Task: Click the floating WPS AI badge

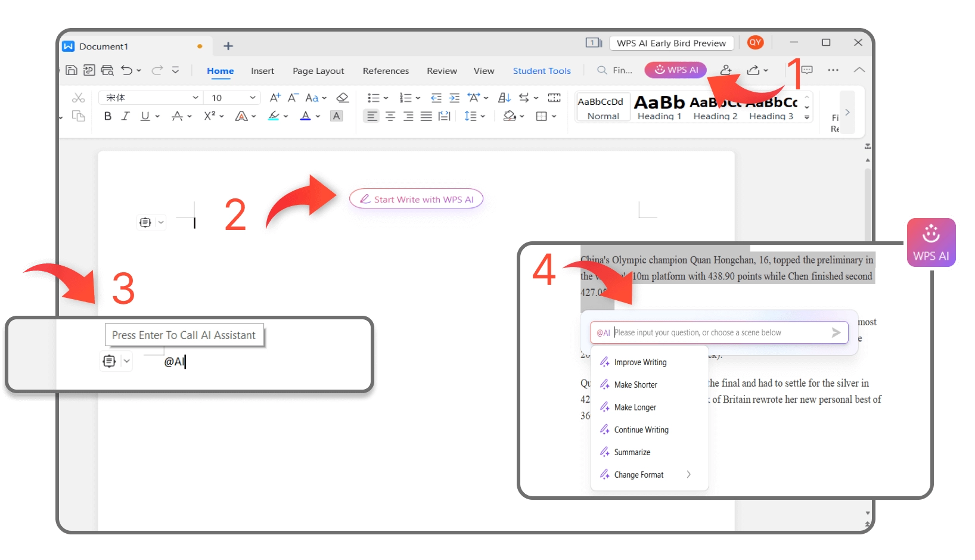Action: tap(931, 242)
